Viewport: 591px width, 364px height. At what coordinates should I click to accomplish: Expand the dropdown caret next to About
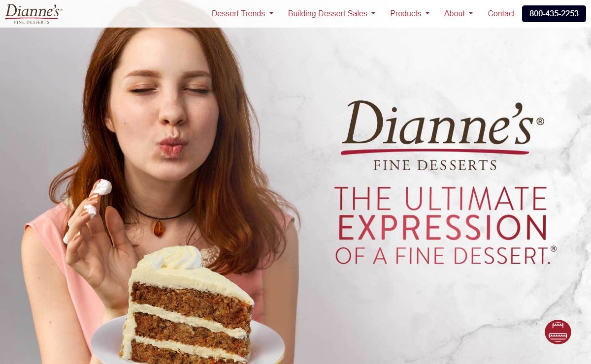tap(471, 14)
